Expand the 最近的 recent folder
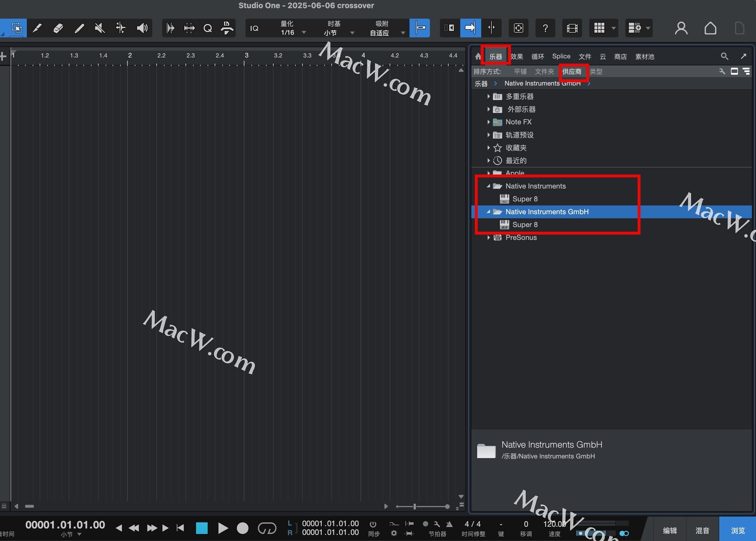Screen dimensions: 756x541 (x=489, y=160)
